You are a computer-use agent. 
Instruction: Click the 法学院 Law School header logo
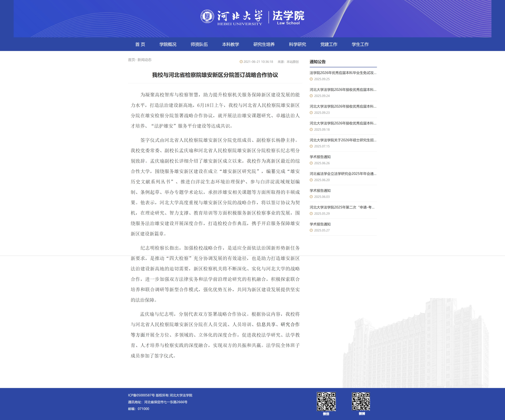coord(288,18)
